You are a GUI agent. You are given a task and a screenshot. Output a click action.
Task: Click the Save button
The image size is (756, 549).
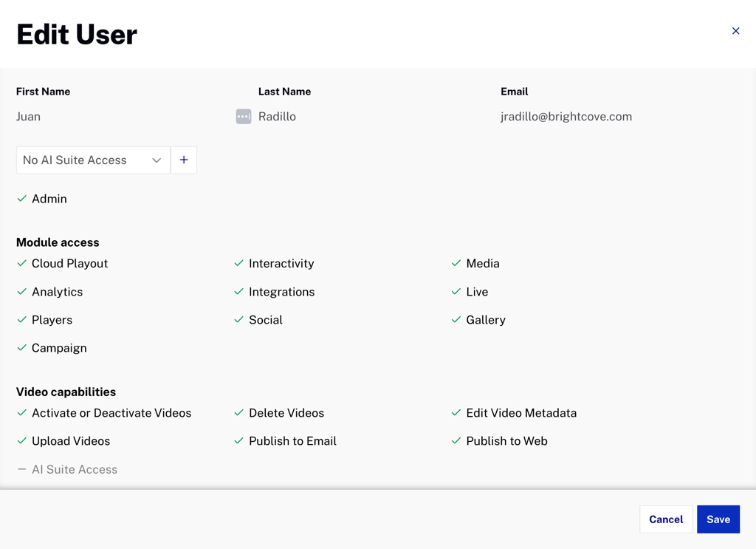718,519
